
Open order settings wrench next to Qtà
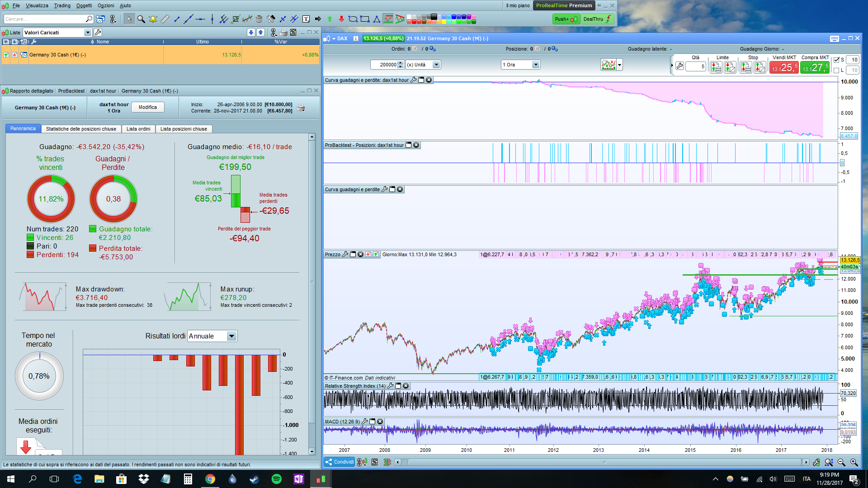[679, 66]
